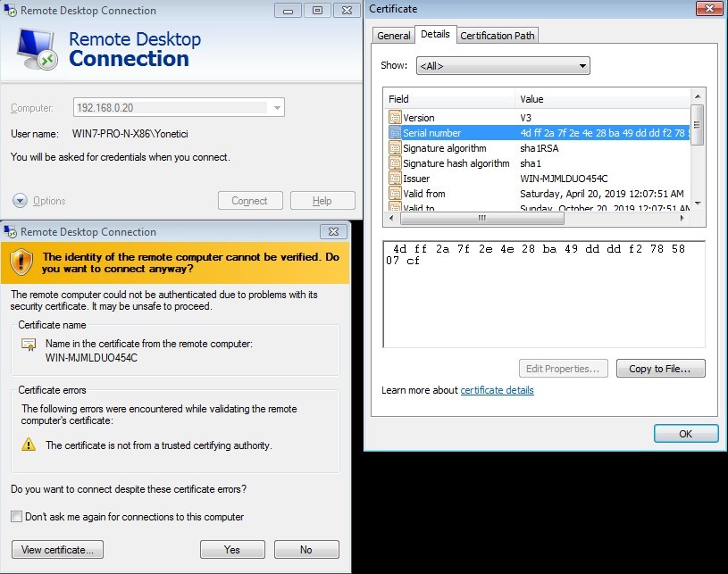
Task: Click the Help button
Action: (x=322, y=201)
